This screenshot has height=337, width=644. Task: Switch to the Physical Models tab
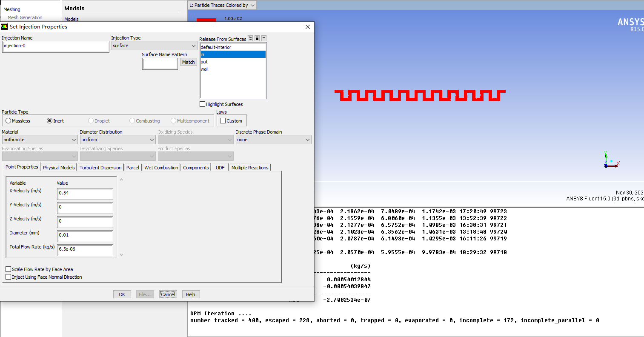click(x=59, y=168)
